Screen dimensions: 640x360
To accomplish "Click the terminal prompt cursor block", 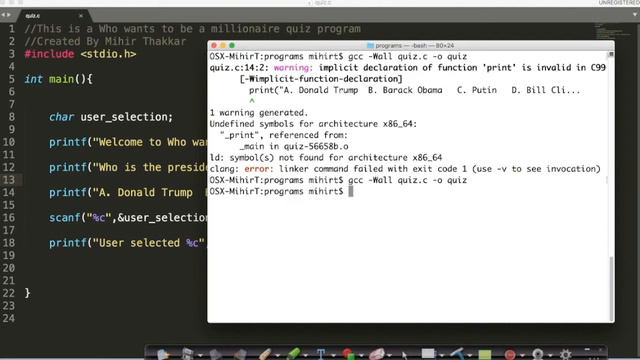I will pos(351,191).
